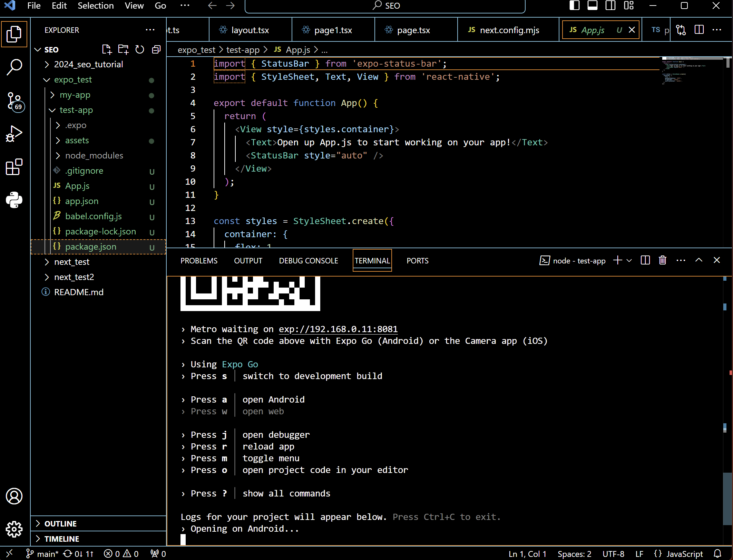This screenshot has height=560, width=733.
Task: Toggle the primary side bar
Action: click(x=574, y=6)
